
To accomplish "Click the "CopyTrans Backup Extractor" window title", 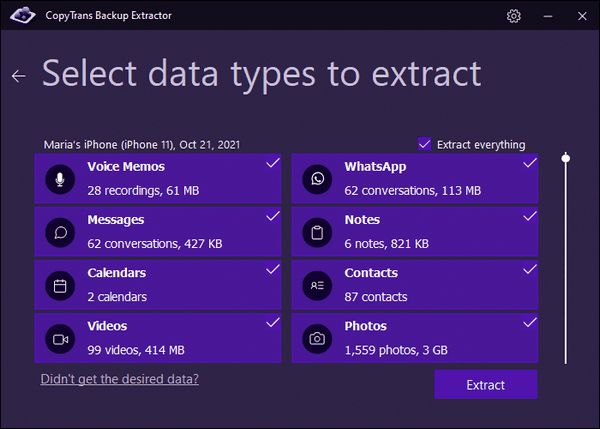I will click(108, 16).
